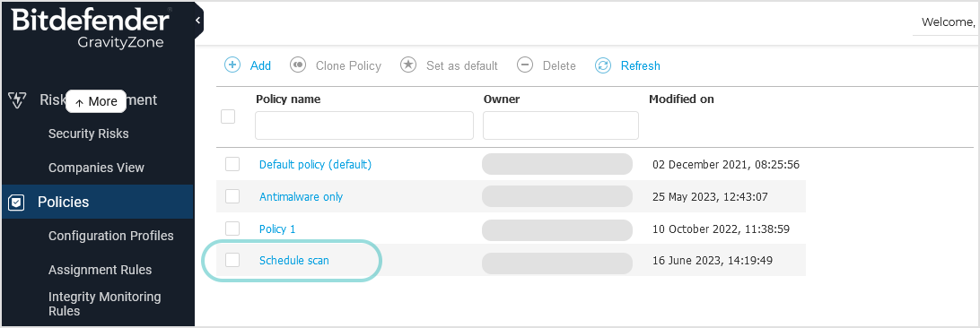980x328 pixels.
Task: Toggle the select-all policies checkbox
Action: [x=228, y=116]
